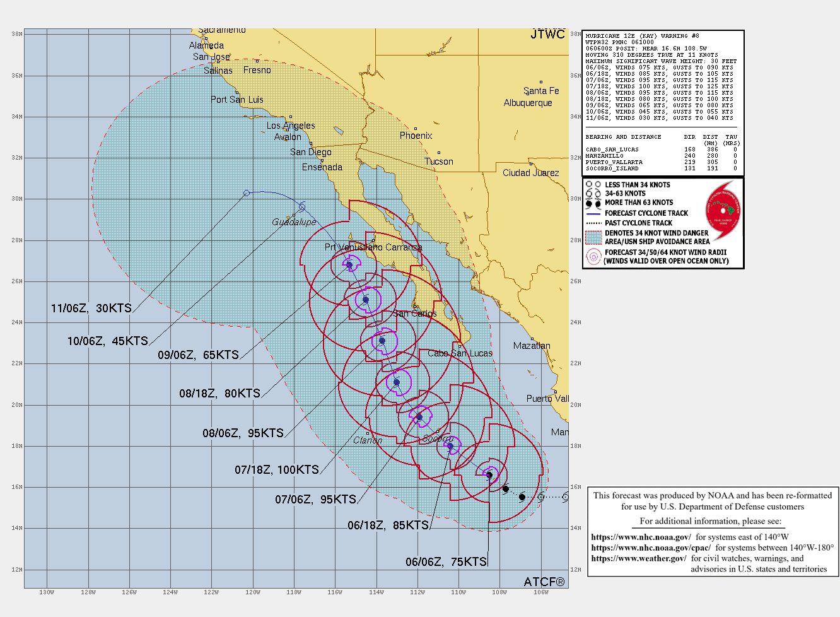
Task: Click the 'Prt Venustiano Carranza' map label
Action: (373, 247)
